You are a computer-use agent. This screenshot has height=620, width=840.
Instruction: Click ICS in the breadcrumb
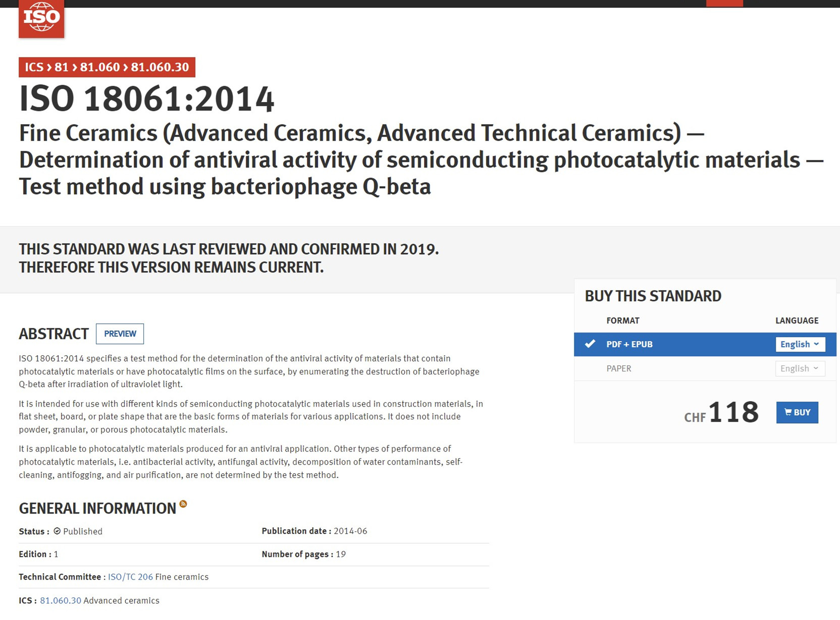coord(34,67)
